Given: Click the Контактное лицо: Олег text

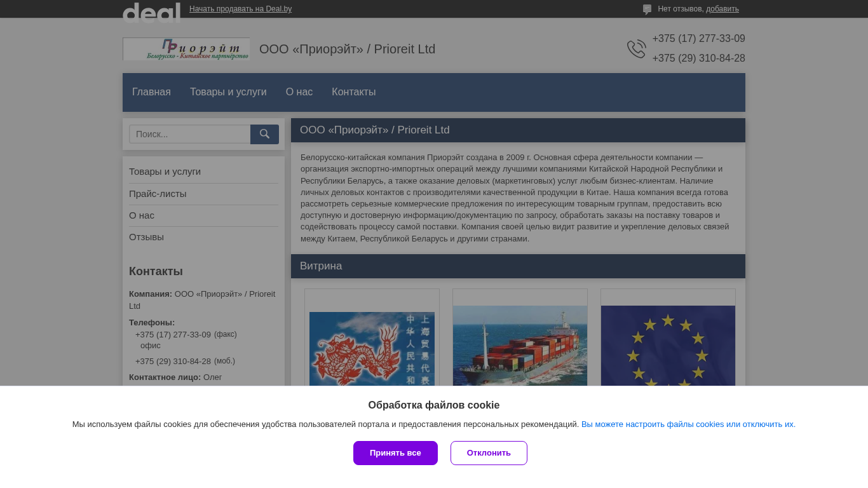Looking at the screenshot, I should click(175, 377).
